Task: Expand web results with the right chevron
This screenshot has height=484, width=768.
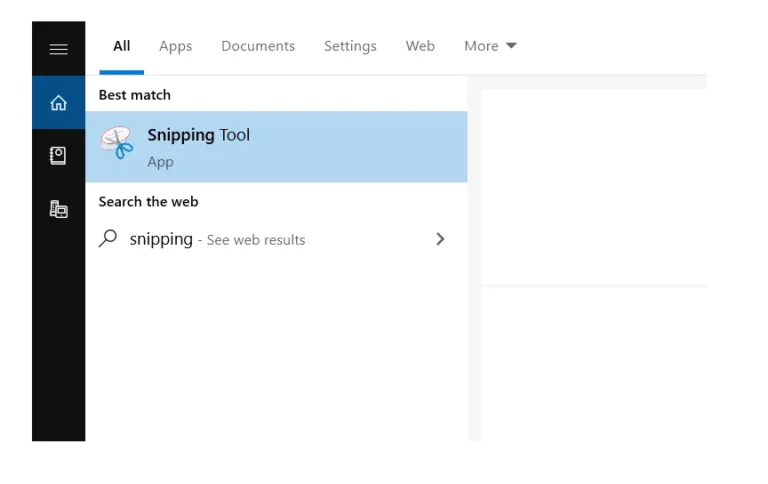Action: 440,239
